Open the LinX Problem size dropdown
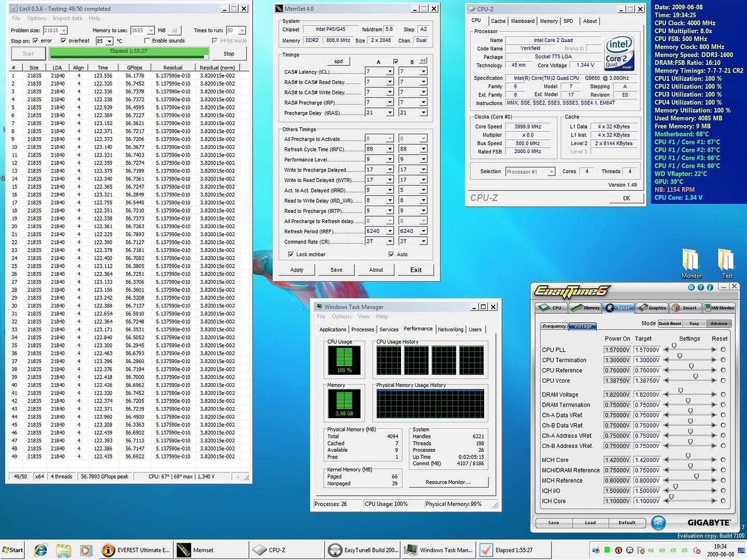747x560 pixels. click(x=64, y=31)
